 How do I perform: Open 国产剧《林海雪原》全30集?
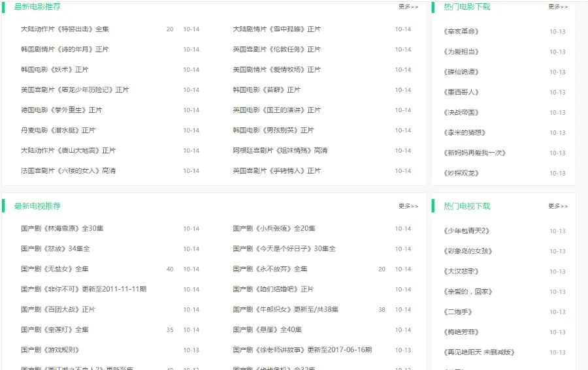[62, 228]
